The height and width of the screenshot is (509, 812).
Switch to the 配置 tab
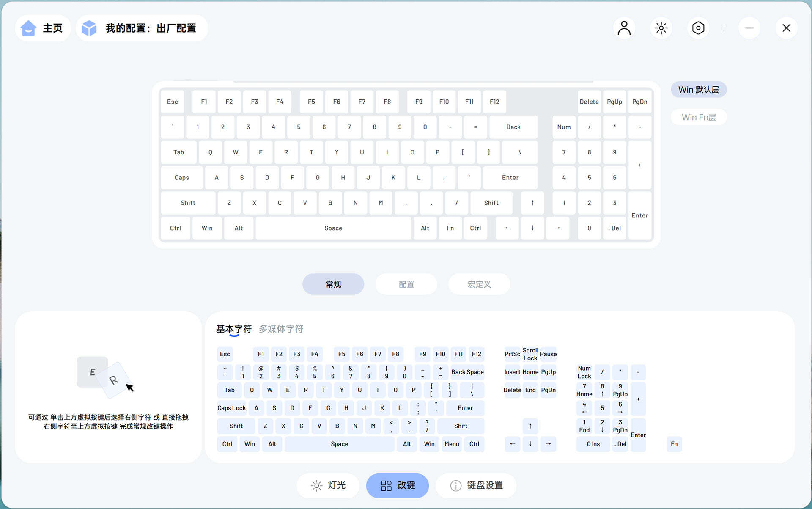tap(406, 284)
